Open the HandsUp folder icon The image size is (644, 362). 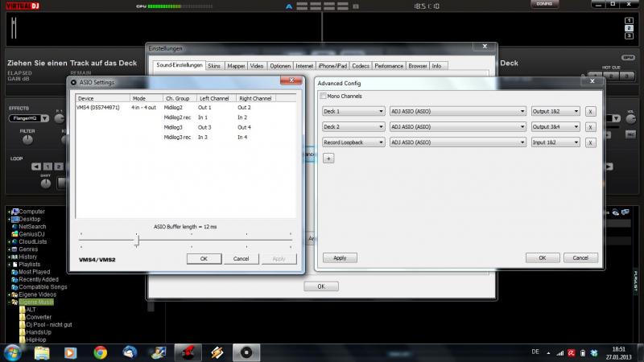click(23, 332)
